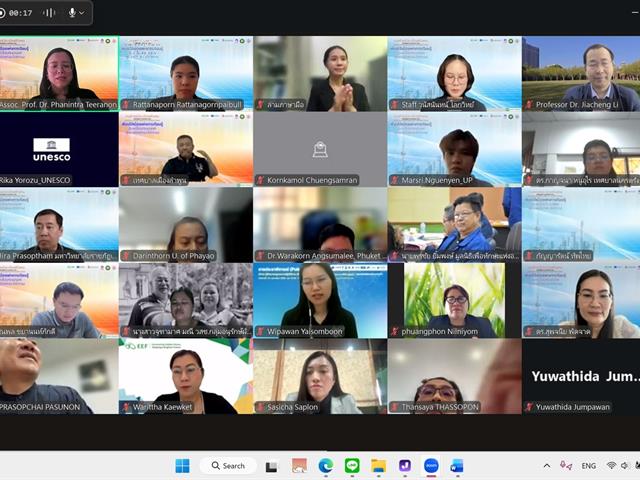Launch Microsoft Edge from the taskbar
Image resolution: width=640 pixels, height=480 pixels.
pyautogui.click(x=325, y=466)
